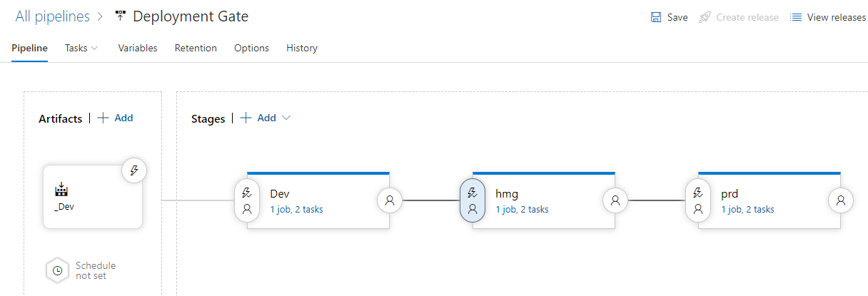Save the release pipeline

point(670,17)
